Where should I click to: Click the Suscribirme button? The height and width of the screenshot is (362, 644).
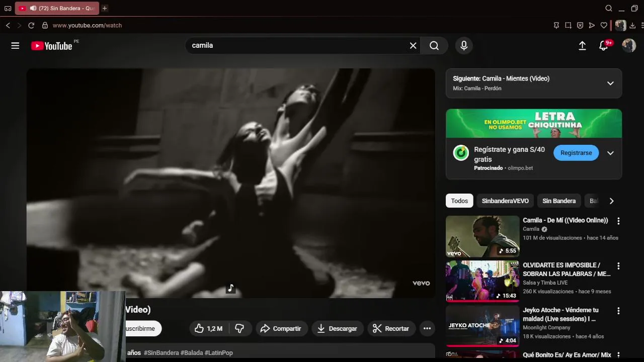143,328
